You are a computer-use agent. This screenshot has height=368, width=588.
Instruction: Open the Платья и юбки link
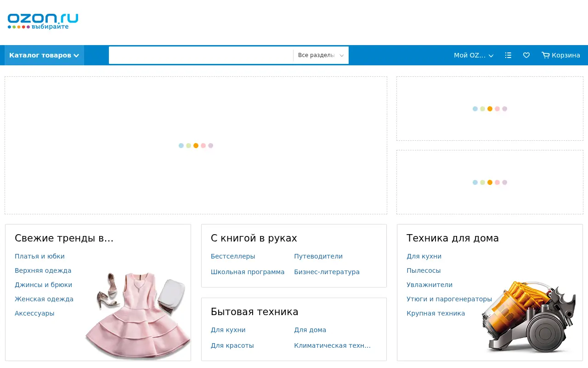(40, 256)
